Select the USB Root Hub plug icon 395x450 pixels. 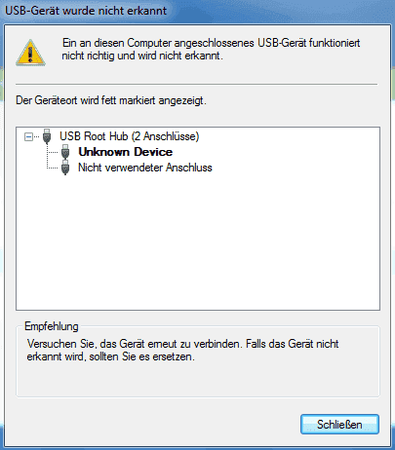47,136
